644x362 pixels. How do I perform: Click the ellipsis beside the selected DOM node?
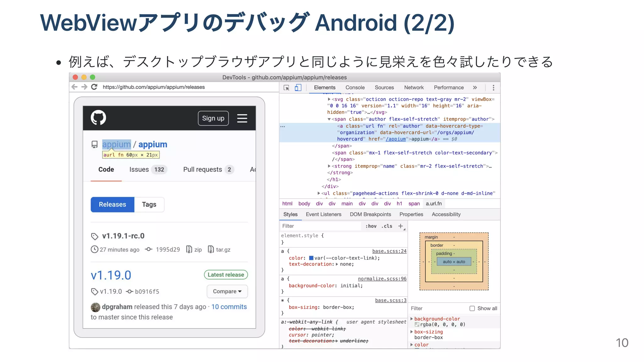(x=283, y=126)
